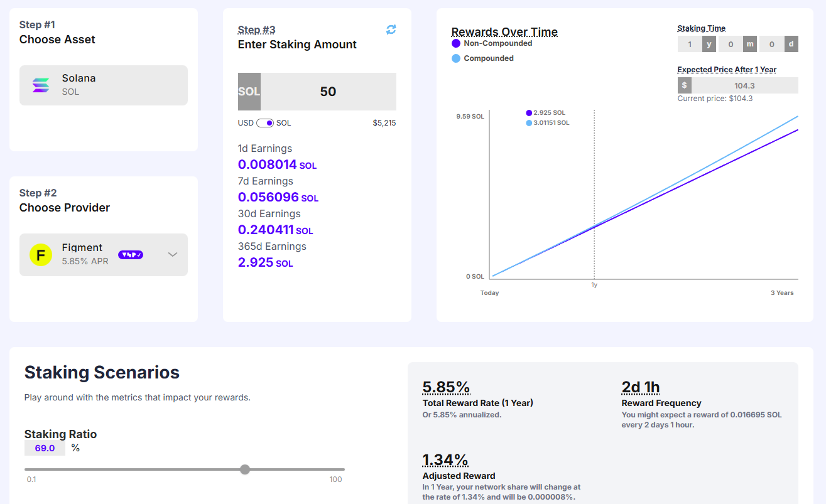Click the Staking Time days field
826x504 pixels.
[x=771, y=45]
